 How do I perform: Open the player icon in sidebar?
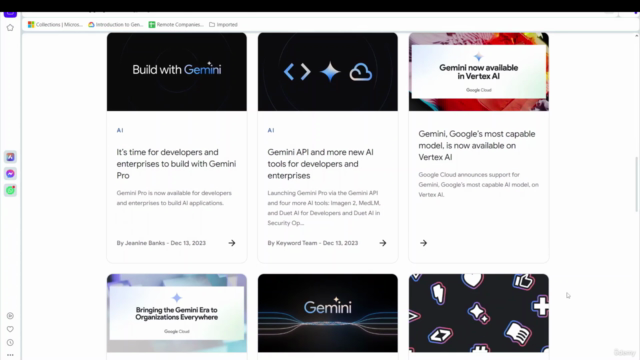point(10,316)
